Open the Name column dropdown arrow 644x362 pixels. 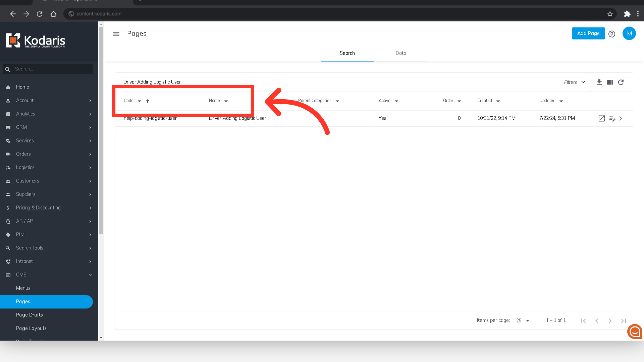click(226, 101)
